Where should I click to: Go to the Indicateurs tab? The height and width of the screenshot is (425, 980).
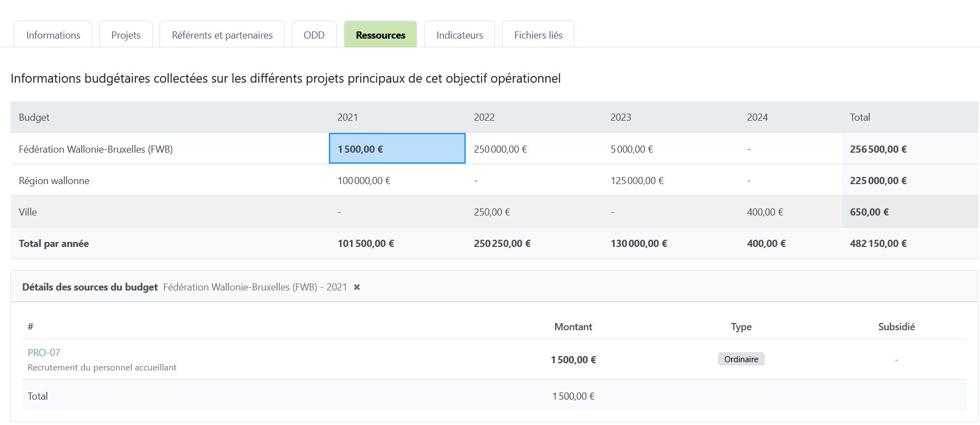click(x=459, y=35)
